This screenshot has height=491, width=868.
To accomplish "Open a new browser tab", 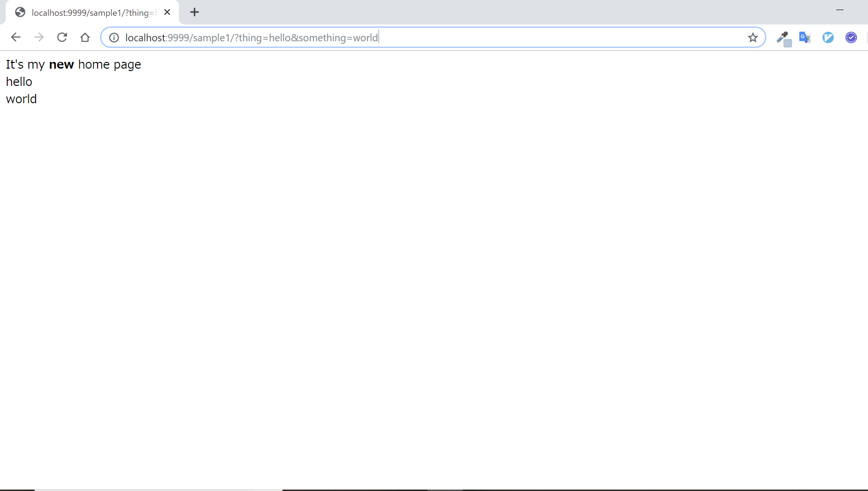I will 195,12.
